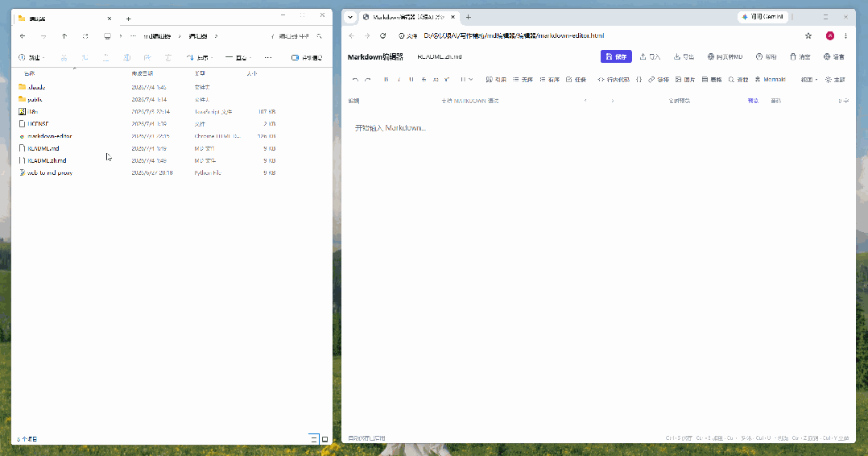Image resolution: width=868 pixels, height=456 pixels.
Task: Add a new File Explorer tab
Action: [129, 19]
